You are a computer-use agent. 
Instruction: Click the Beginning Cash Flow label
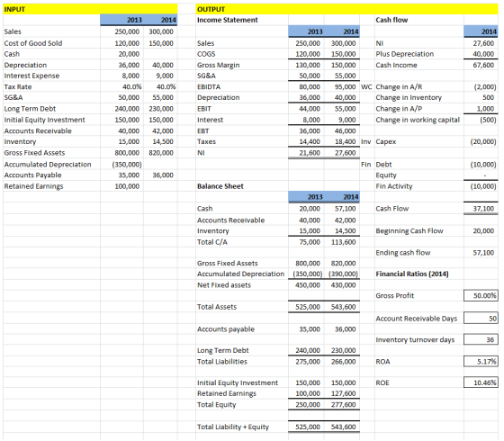coord(409,231)
